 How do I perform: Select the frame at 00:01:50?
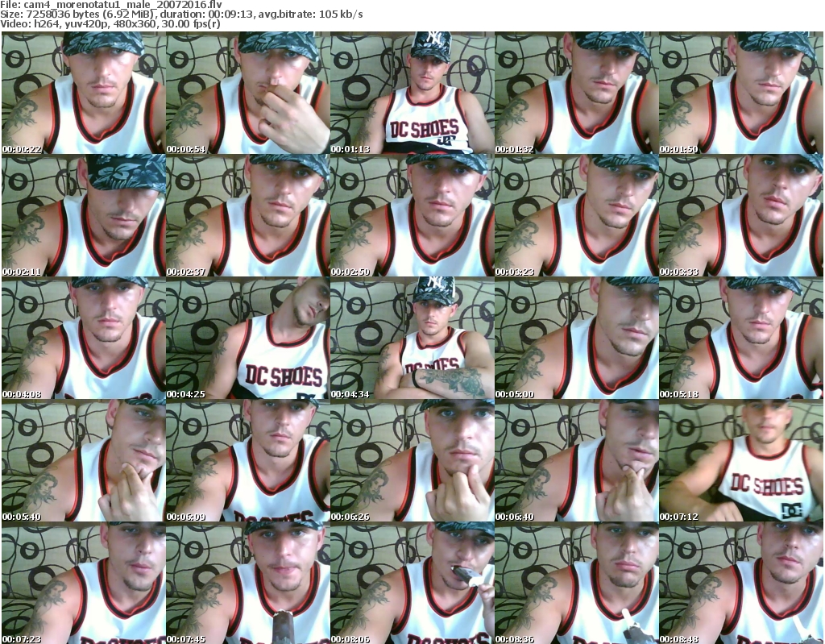pyautogui.click(x=741, y=93)
